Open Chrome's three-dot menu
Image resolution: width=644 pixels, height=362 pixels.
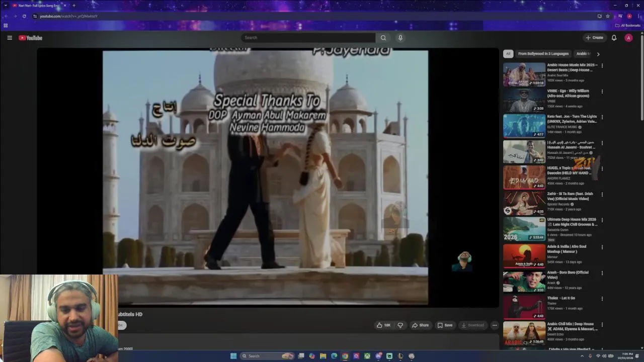638,16
